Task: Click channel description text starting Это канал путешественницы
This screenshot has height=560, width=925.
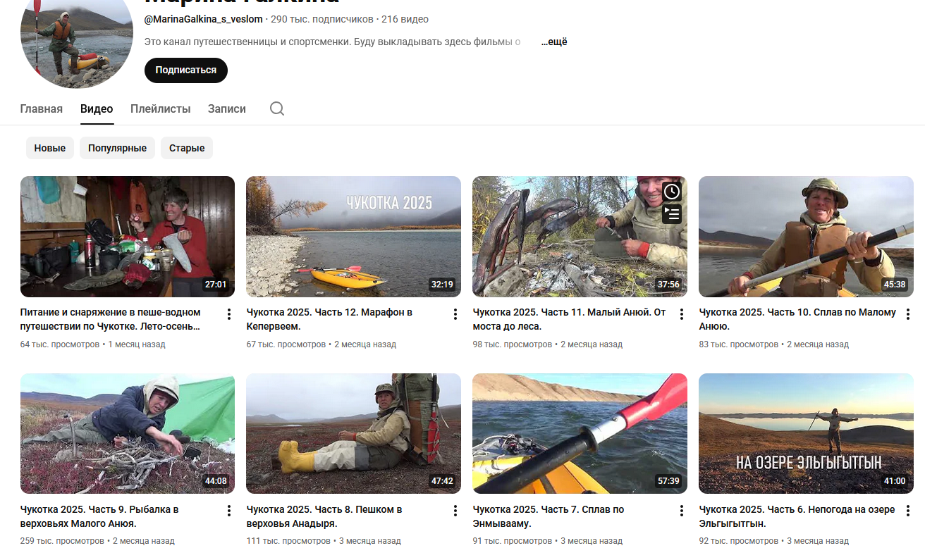Action: pos(332,42)
